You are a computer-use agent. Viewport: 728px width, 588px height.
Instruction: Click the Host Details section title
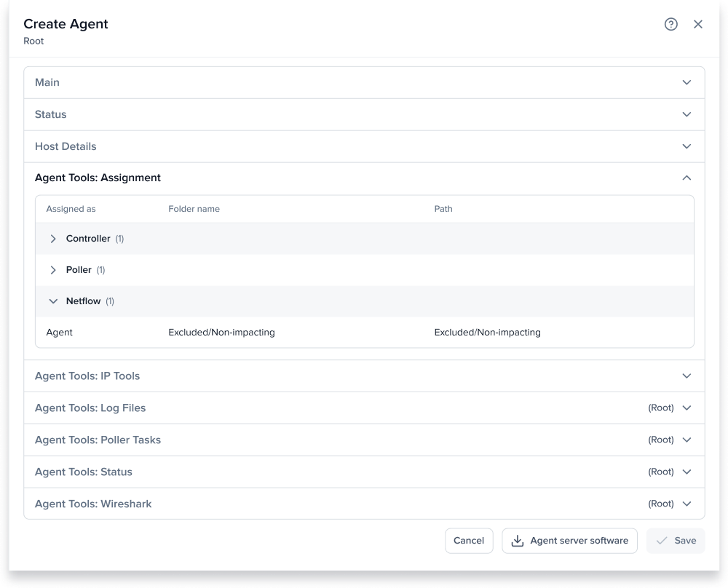[x=66, y=147]
